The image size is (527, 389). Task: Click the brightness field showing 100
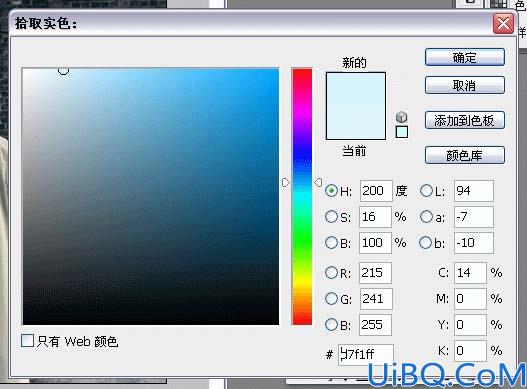375,242
